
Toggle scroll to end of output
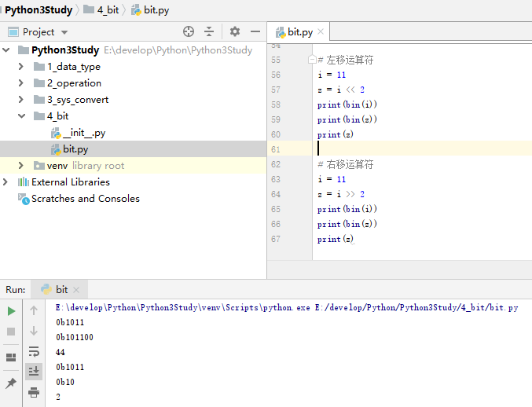pyautogui.click(x=34, y=371)
